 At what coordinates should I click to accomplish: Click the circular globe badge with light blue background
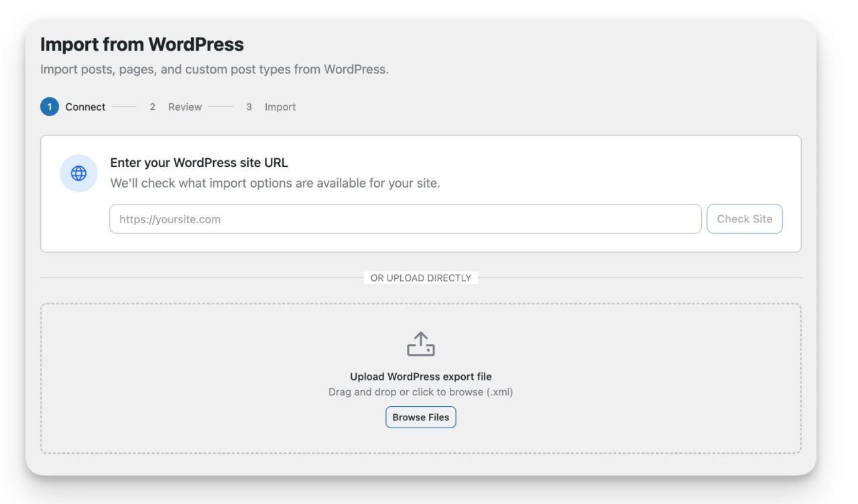78,172
